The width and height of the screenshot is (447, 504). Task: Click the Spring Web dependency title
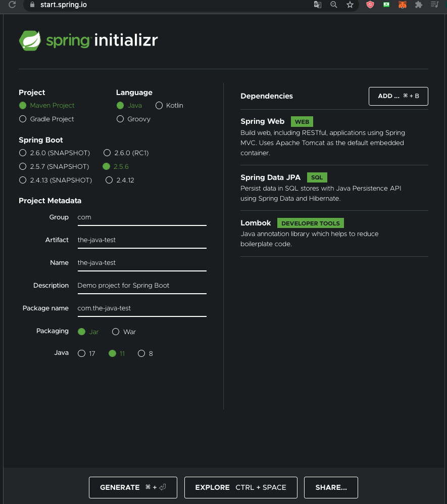(x=262, y=121)
